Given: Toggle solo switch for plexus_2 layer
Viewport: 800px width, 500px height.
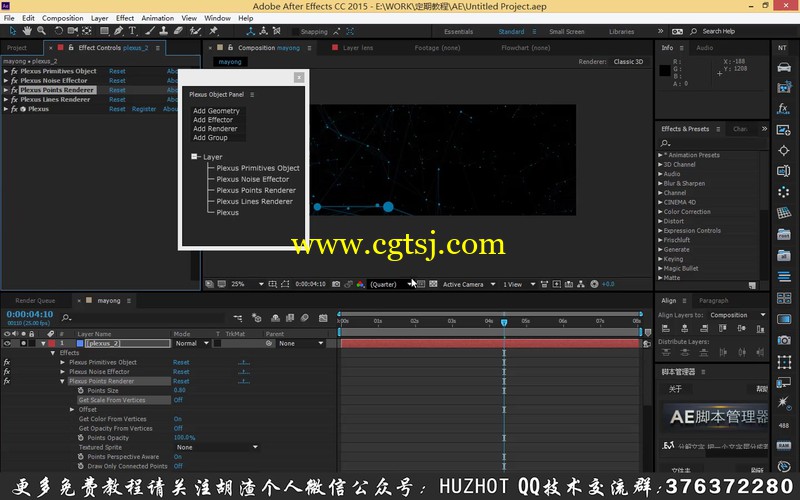Looking at the screenshot, I should click(x=23, y=343).
